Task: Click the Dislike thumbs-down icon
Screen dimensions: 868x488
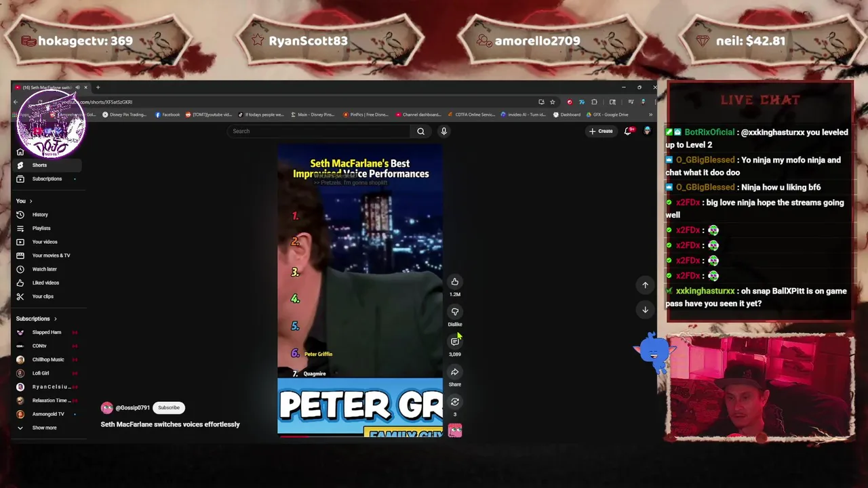Action: pos(455,312)
